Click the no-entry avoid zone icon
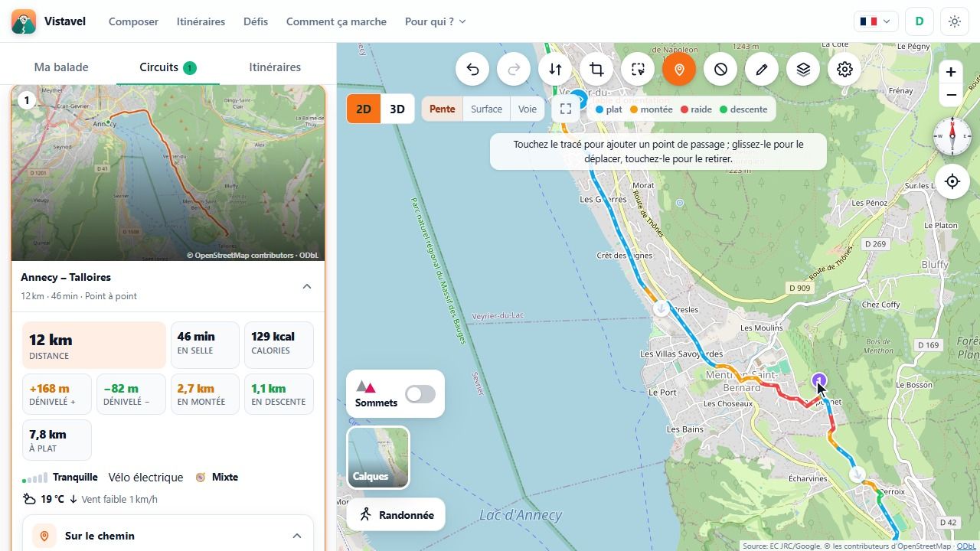This screenshot has height=551, width=980. click(720, 70)
